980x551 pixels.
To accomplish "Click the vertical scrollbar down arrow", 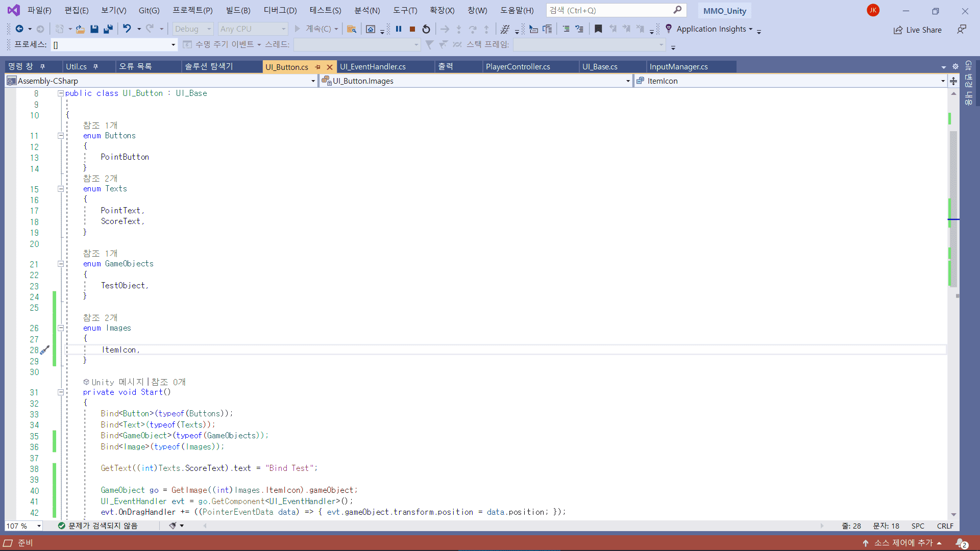I will (x=953, y=515).
